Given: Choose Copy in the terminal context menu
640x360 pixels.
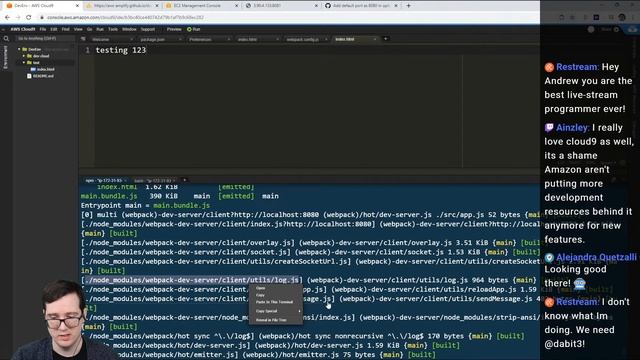Looking at the screenshot, I should pyautogui.click(x=276, y=295).
